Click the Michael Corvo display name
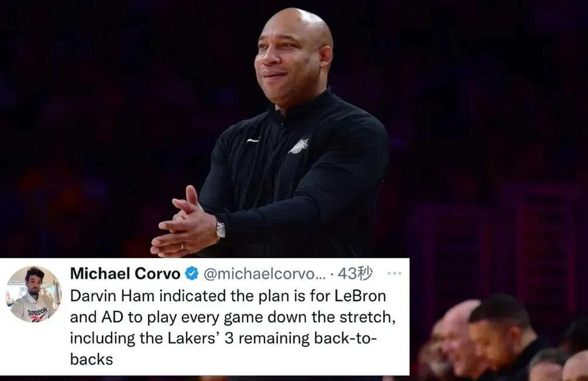Screen dimensions: 588x381 tap(125, 274)
